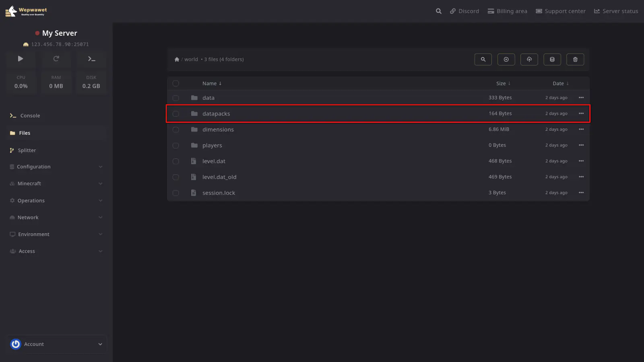Open three-dot menu for level.dat row
Screen dimensions: 644x362
[x=581, y=161]
